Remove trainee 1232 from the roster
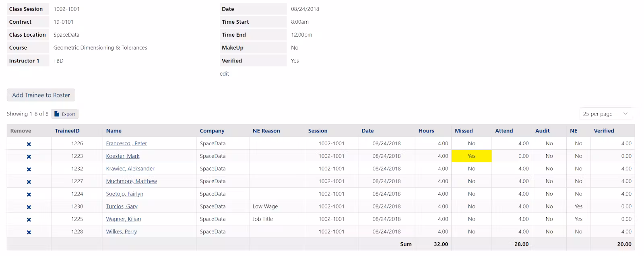Image resolution: width=644 pixels, height=256 pixels. [29, 169]
